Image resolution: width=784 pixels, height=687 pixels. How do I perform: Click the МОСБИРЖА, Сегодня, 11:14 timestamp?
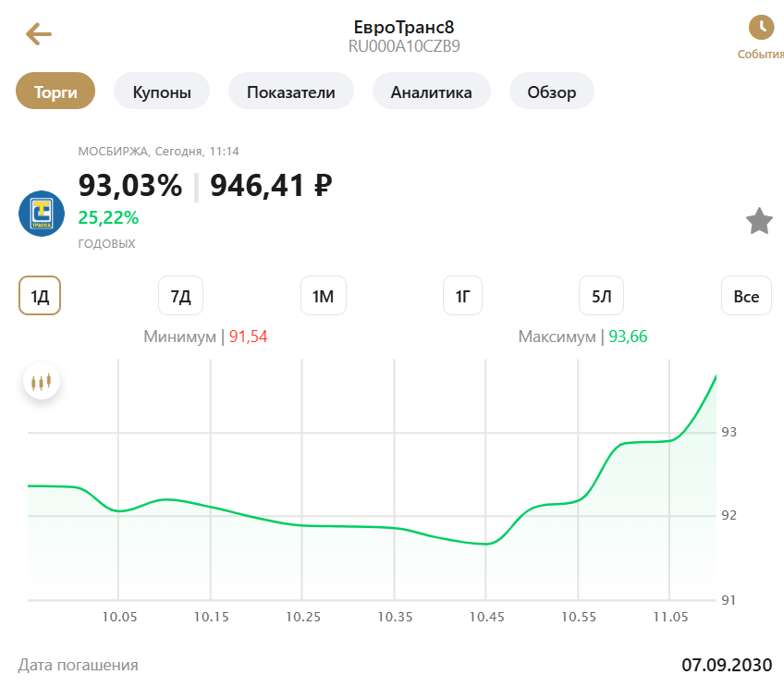pyautogui.click(x=158, y=151)
